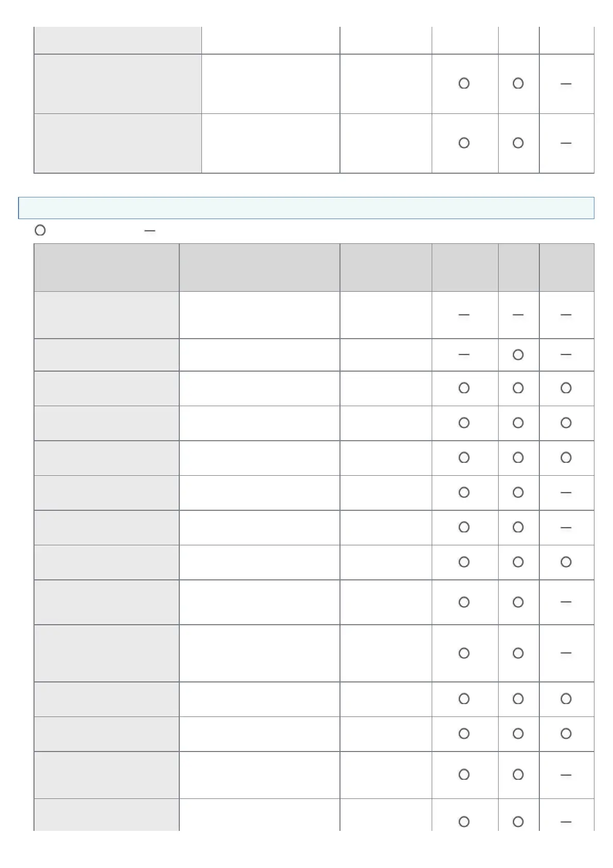Click the large gray cell in upper table's last row
Image resolution: width=613 pixels, height=868 pixels.
(117, 143)
